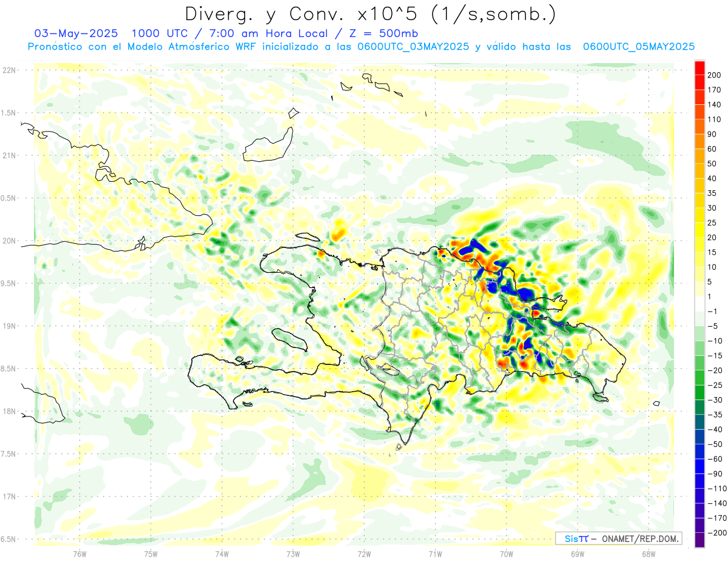Click the '75W' longitude label
728x562 pixels.
click(151, 554)
